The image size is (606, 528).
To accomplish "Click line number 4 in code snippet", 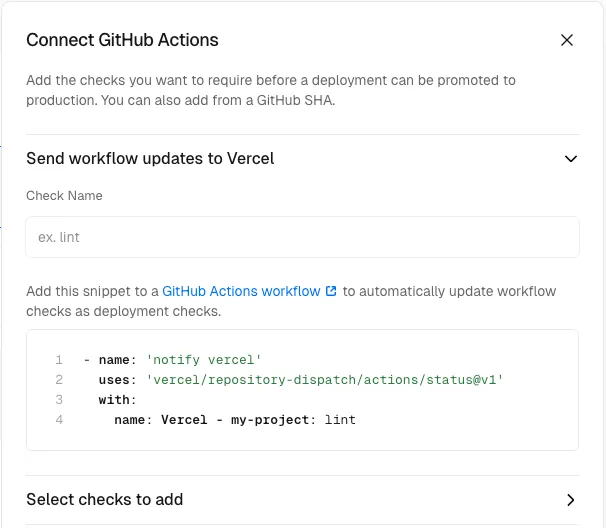I will click(x=59, y=419).
